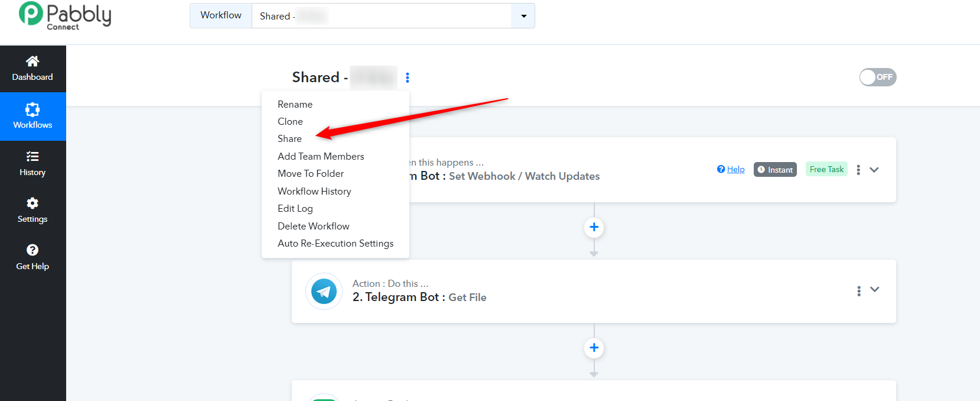
Task: Click 'Set Webhook / Watch Updates' text
Action: click(524, 176)
